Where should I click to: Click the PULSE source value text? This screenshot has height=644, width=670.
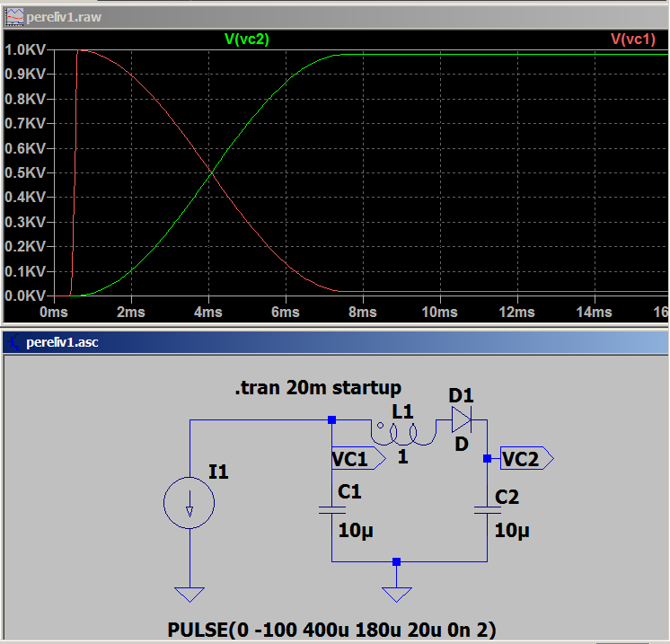coord(331,629)
